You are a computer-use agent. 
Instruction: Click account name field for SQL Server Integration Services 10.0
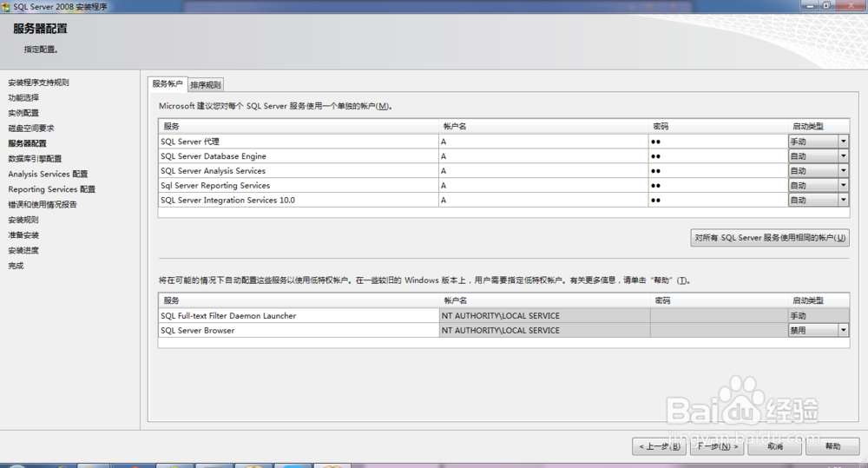click(x=543, y=200)
